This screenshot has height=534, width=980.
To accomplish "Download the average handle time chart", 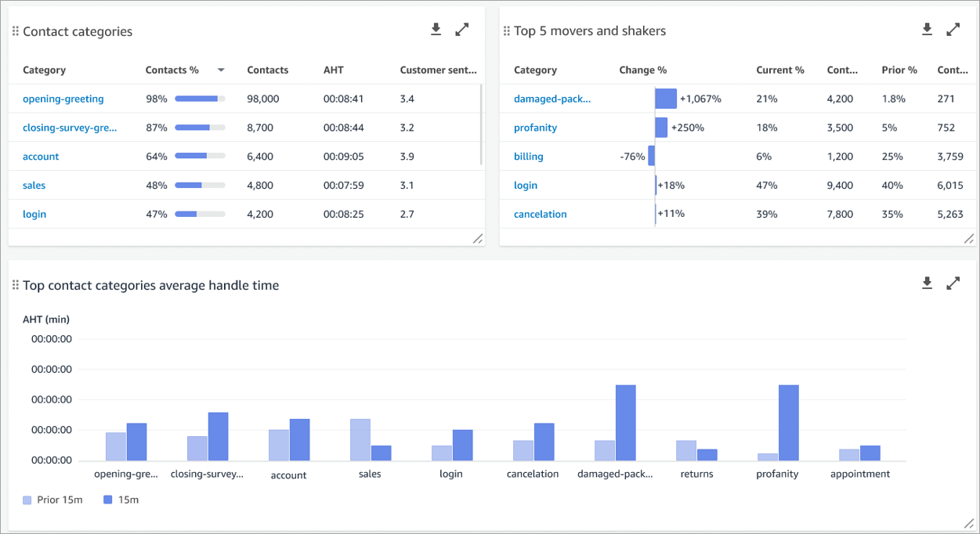I will click(927, 283).
